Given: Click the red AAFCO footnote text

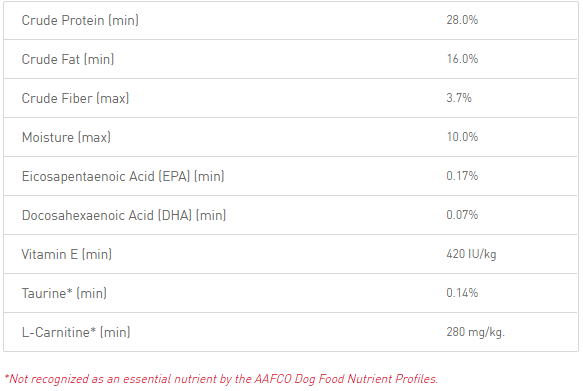Looking at the screenshot, I should tap(221, 379).
